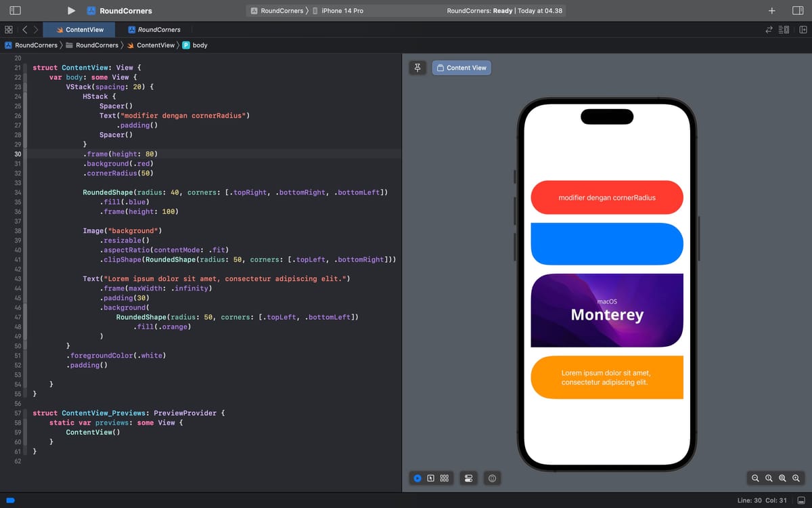This screenshot has height=508, width=812.
Task: Toggle the navigator sidebar
Action: coord(16,11)
